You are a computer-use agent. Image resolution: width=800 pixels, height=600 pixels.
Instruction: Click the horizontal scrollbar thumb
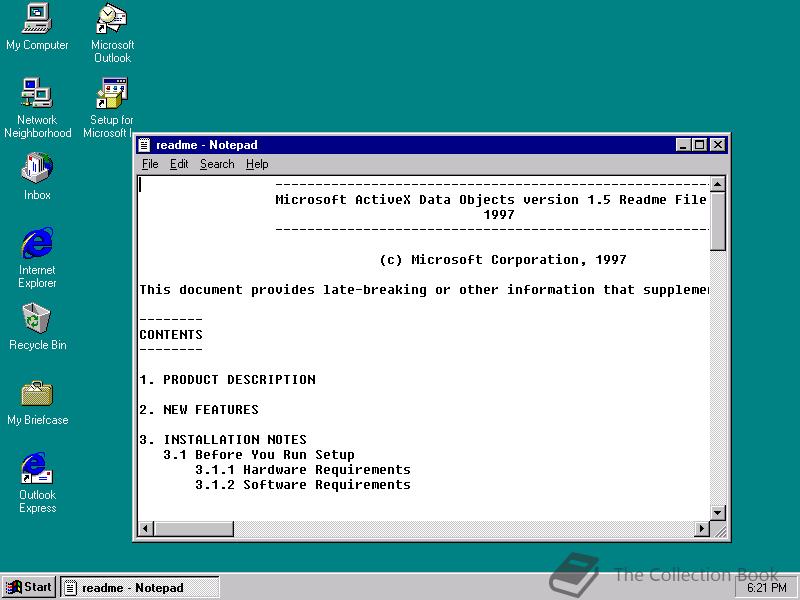193,529
